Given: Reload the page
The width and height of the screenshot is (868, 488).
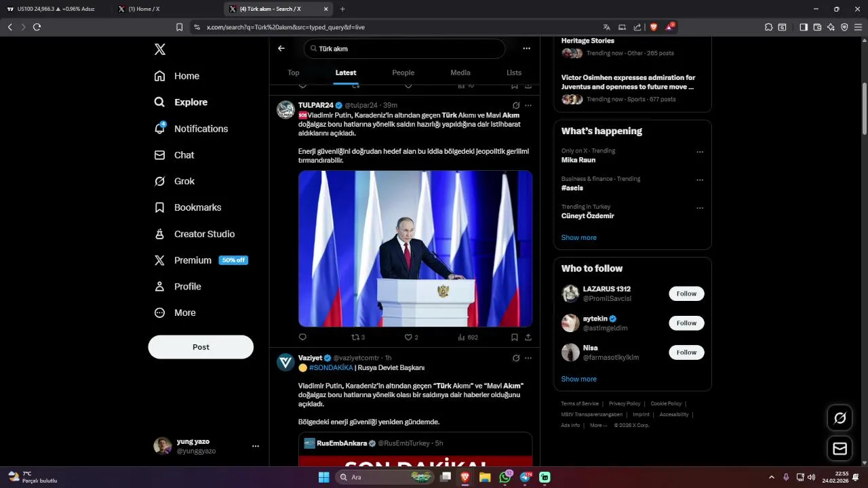Looking at the screenshot, I should [x=37, y=27].
